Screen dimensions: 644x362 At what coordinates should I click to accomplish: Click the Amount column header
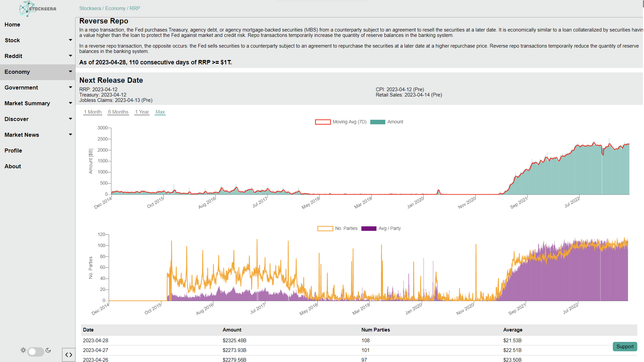pyautogui.click(x=232, y=330)
